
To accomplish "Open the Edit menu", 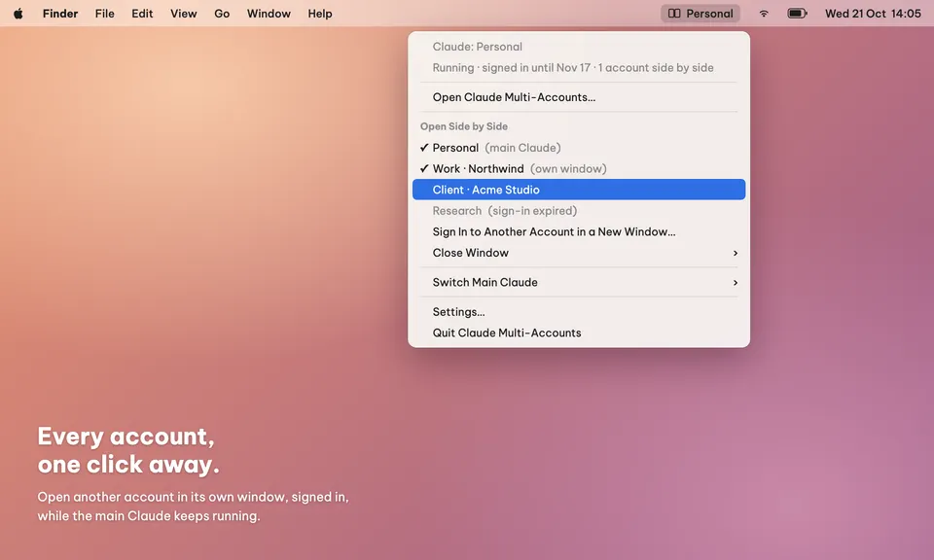I will click(x=142, y=13).
